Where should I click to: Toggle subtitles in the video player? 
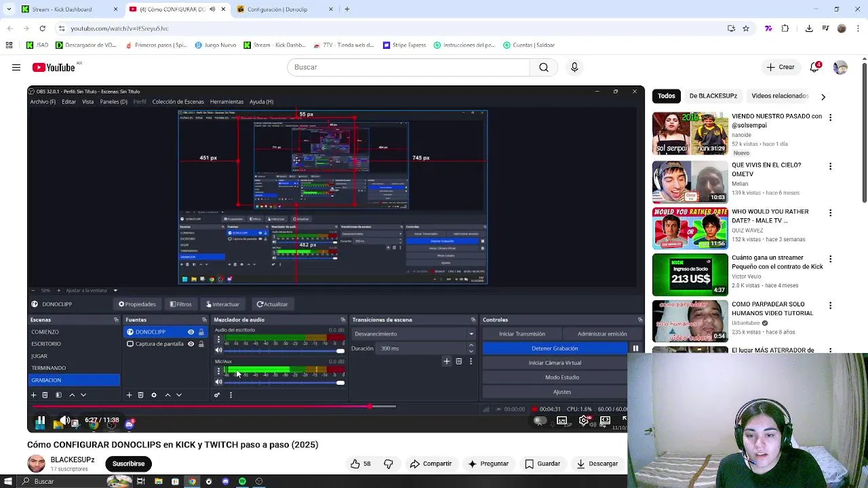(562, 421)
